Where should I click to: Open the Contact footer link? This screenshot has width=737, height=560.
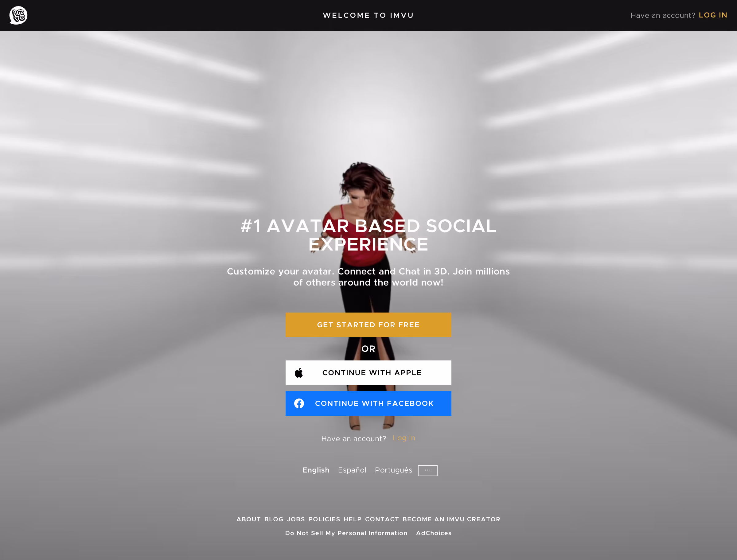click(x=382, y=519)
